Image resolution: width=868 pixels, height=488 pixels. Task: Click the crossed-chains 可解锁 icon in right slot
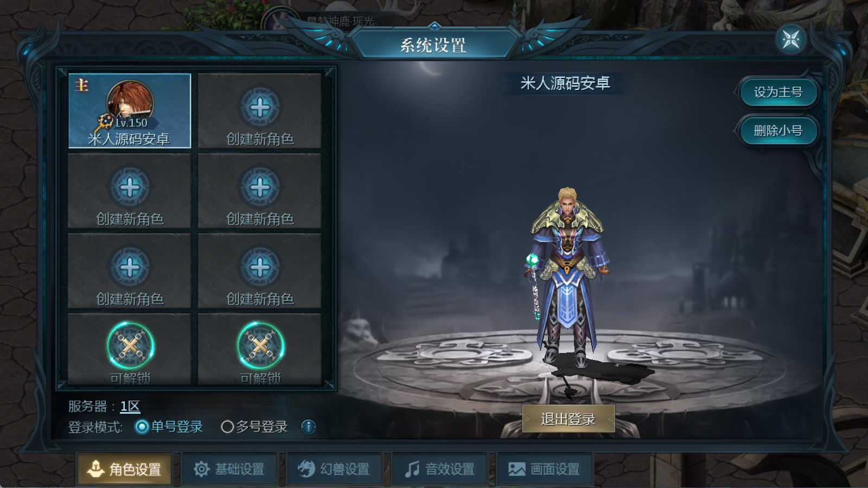tap(260, 346)
